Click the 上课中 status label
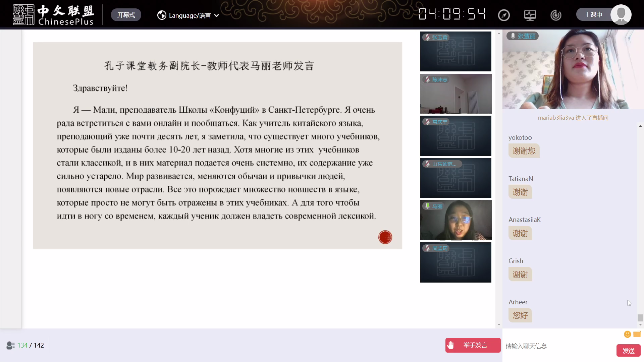This screenshot has height=362, width=644. pos(593,15)
